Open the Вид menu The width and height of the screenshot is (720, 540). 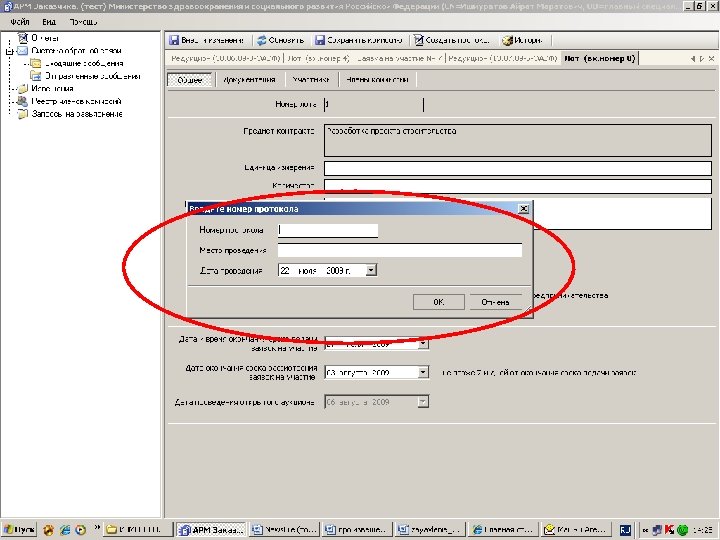[49, 22]
